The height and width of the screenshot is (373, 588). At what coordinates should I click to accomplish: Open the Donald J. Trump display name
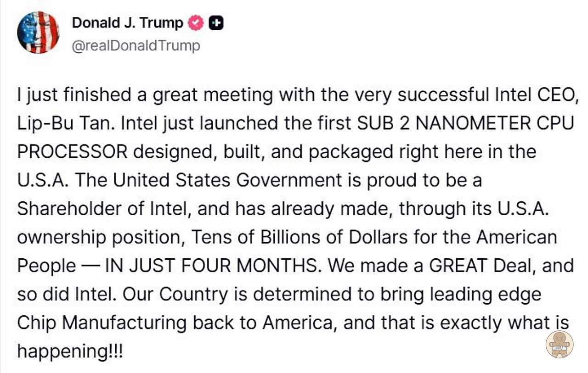(x=127, y=23)
